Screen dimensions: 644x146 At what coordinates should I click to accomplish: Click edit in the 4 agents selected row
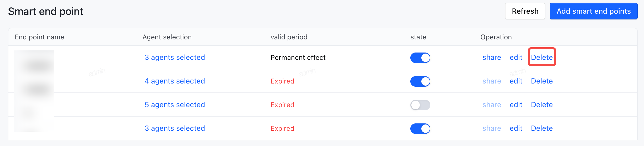516,81
